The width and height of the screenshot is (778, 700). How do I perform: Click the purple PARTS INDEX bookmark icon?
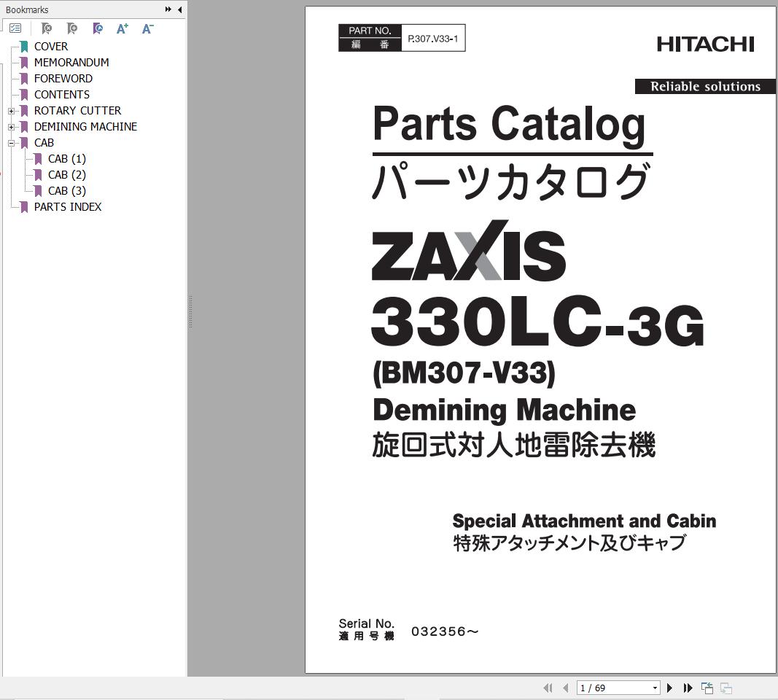[x=24, y=207]
